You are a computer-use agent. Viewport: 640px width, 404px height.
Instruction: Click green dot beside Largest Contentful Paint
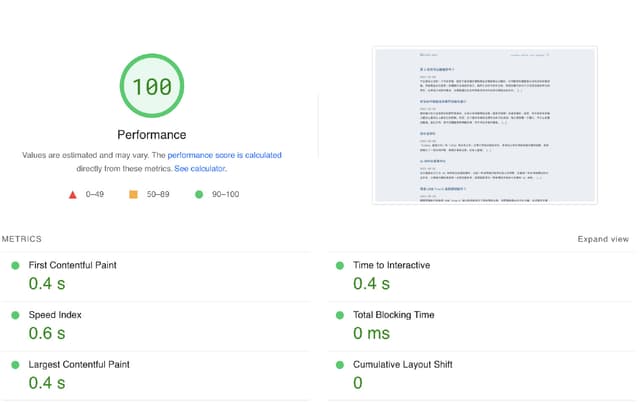click(x=15, y=365)
